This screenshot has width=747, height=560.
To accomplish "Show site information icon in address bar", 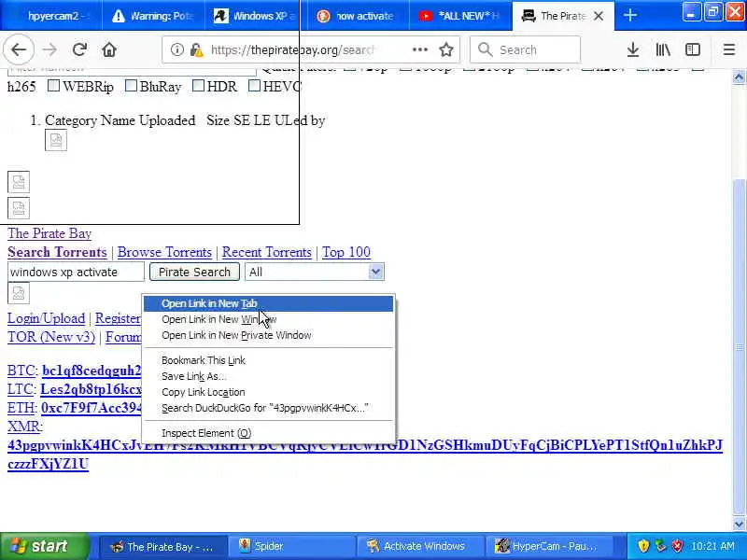I will (x=176, y=49).
